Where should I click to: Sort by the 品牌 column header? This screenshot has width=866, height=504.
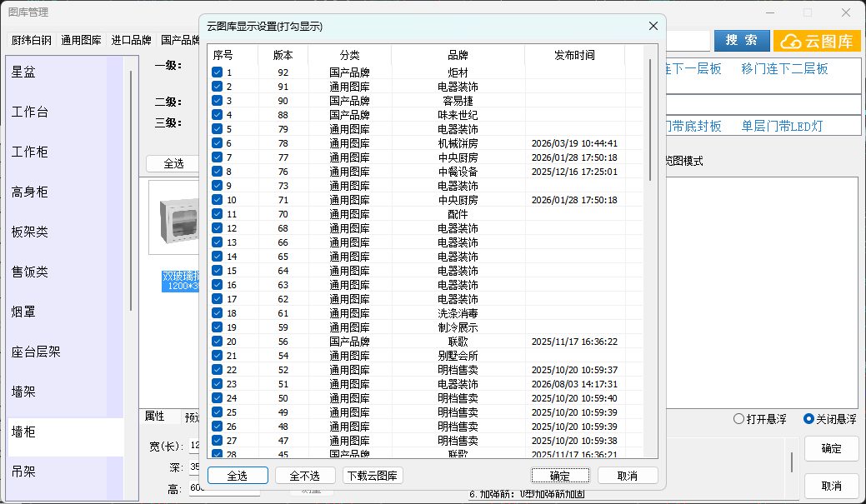pos(458,55)
